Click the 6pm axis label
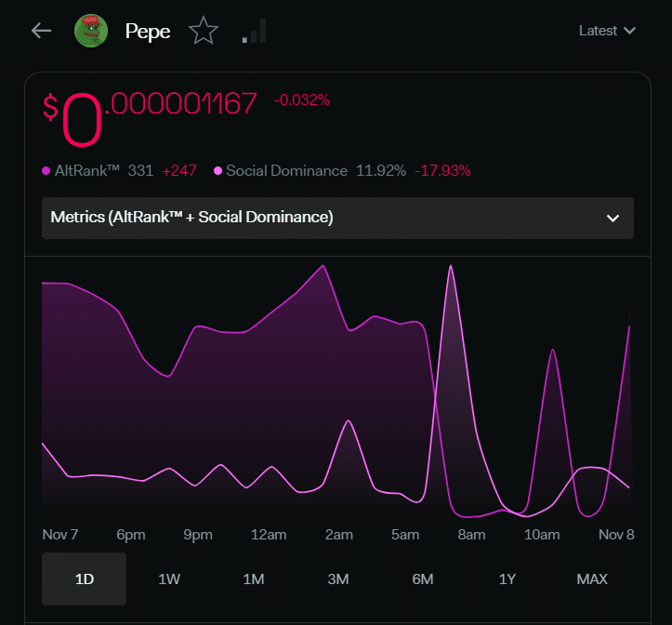 131,535
